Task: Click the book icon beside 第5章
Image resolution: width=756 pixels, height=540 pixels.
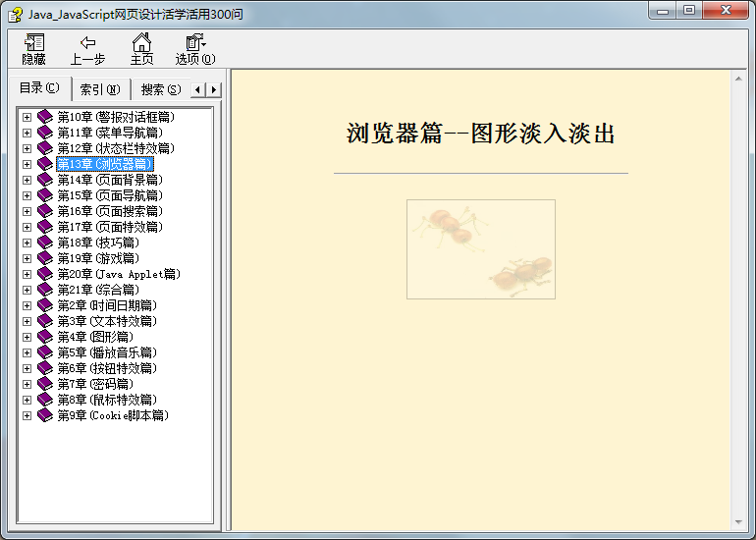Action: (45, 352)
